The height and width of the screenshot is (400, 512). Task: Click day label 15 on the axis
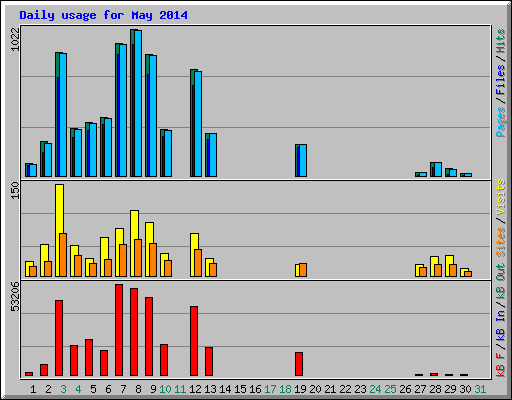(x=240, y=389)
